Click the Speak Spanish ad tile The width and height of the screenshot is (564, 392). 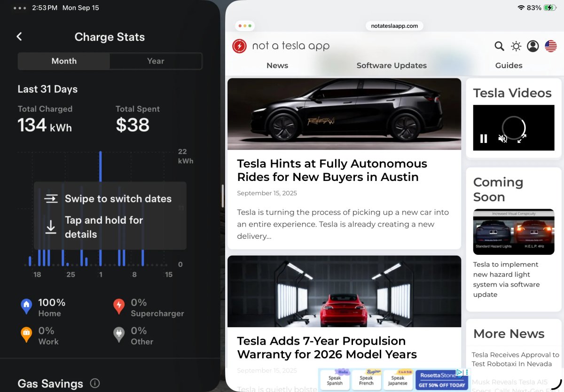[335, 379]
